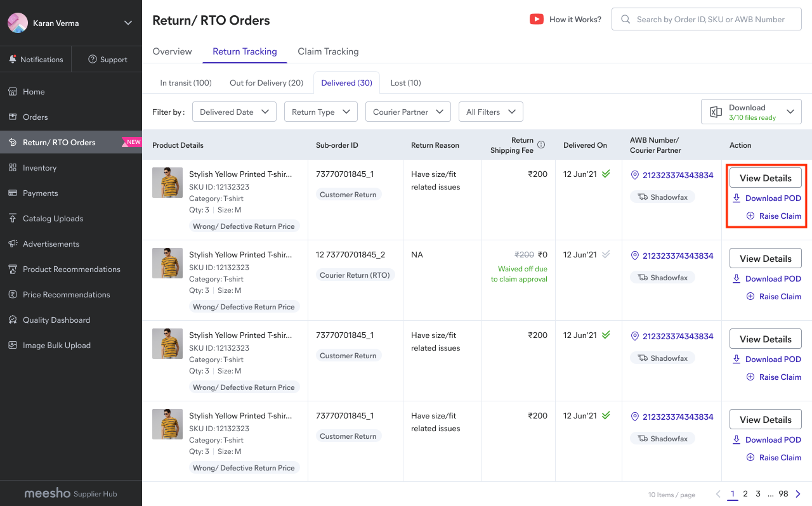Open the Return Type filter dropdown

(x=320, y=112)
